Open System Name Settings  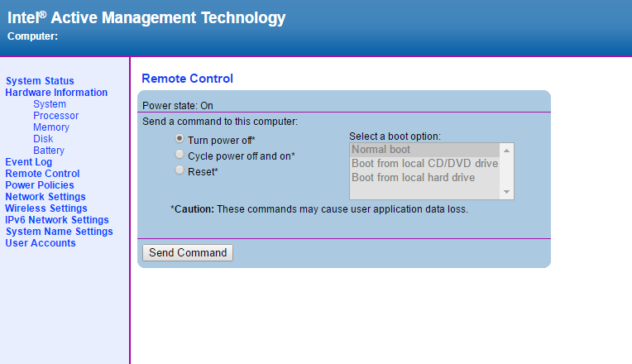click(60, 232)
